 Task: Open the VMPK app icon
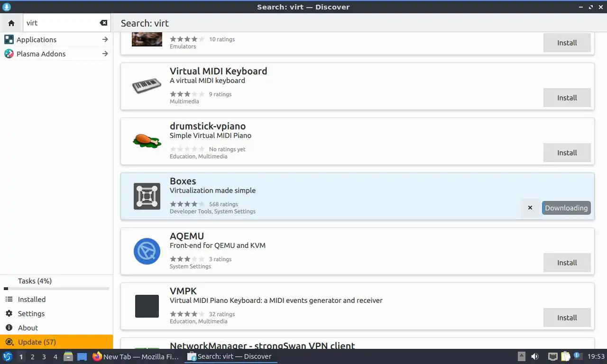click(x=147, y=306)
